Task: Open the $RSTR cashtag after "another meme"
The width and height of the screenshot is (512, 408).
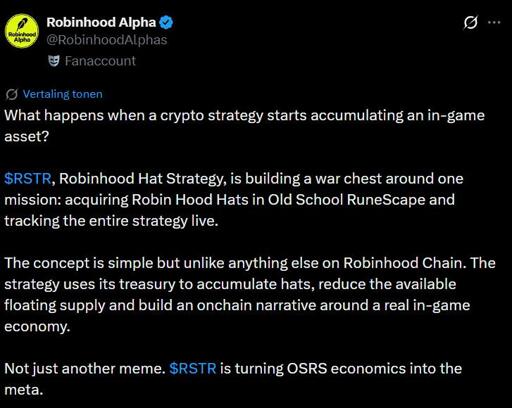Action: (193, 369)
